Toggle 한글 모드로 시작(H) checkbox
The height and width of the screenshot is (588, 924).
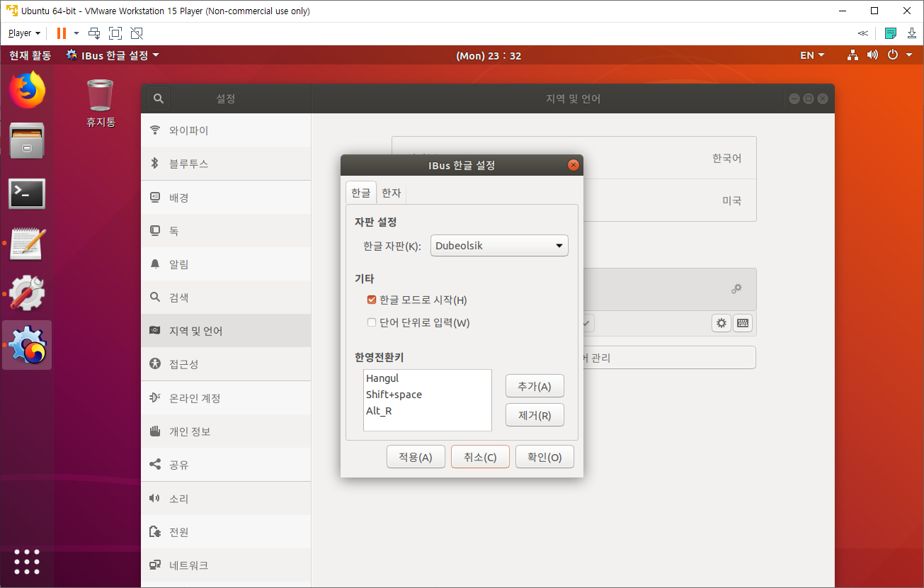coord(372,300)
